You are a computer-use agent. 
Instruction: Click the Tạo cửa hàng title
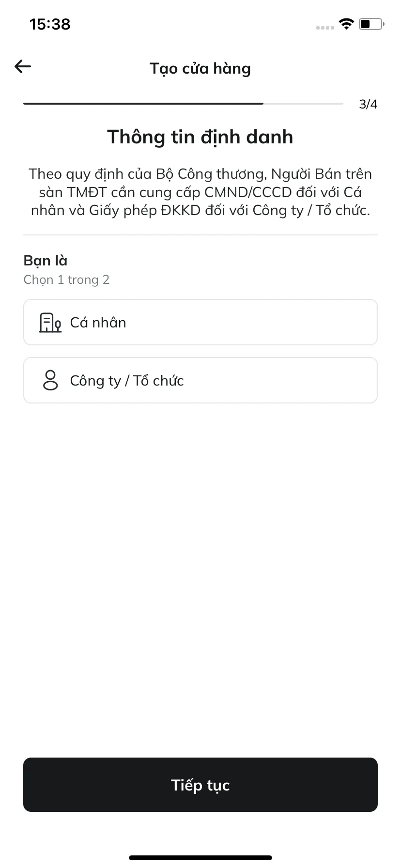pyautogui.click(x=200, y=68)
